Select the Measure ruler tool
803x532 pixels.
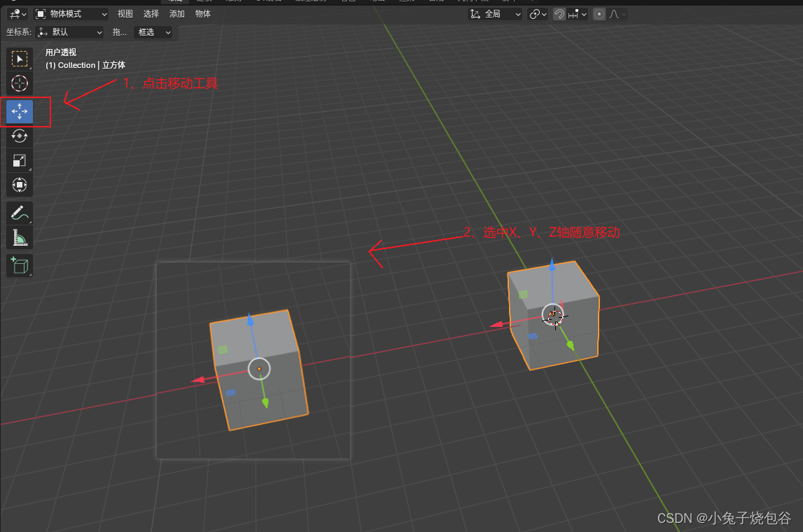tap(20, 238)
